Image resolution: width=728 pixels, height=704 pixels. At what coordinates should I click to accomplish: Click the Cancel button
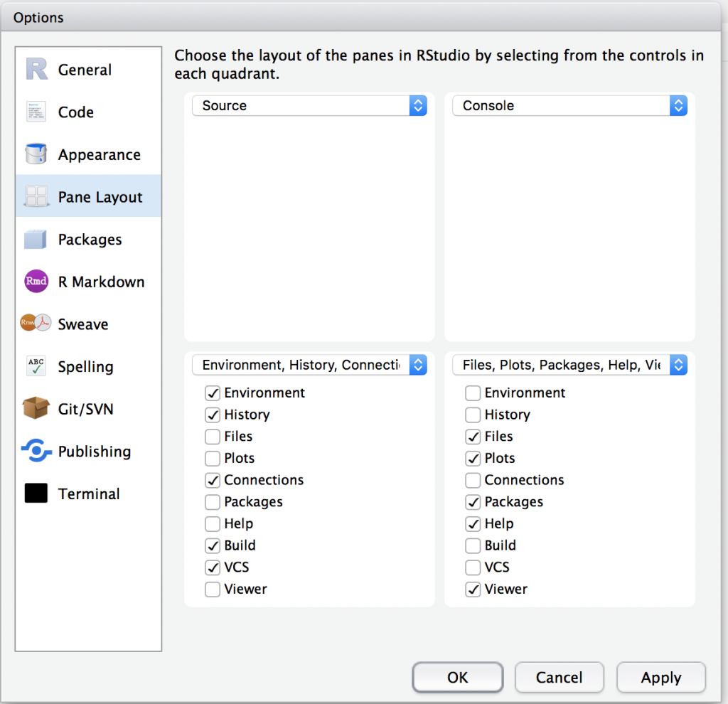click(x=559, y=678)
